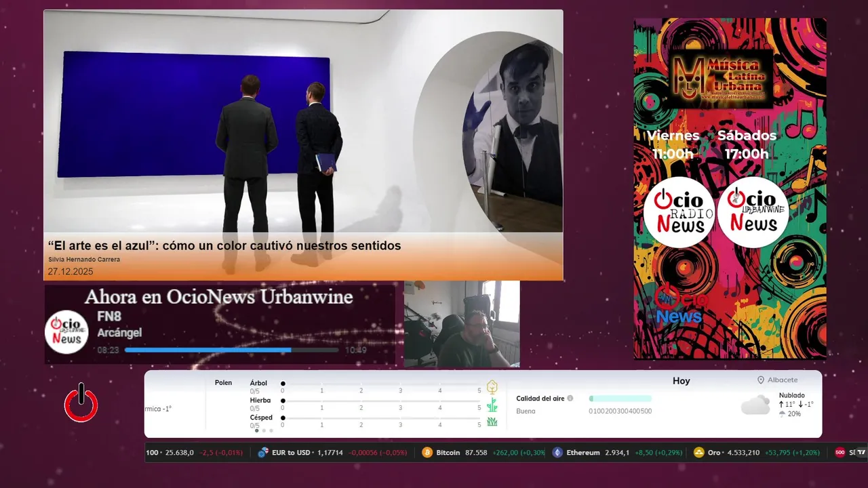
Task: Click the Bitcoin price 87.558
Action: point(476,453)
